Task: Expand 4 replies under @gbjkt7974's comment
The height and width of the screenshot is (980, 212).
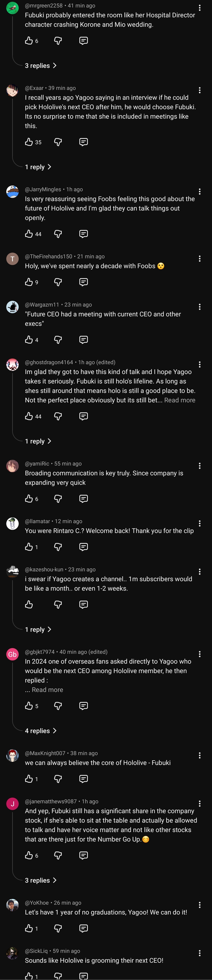Action: 41,731
